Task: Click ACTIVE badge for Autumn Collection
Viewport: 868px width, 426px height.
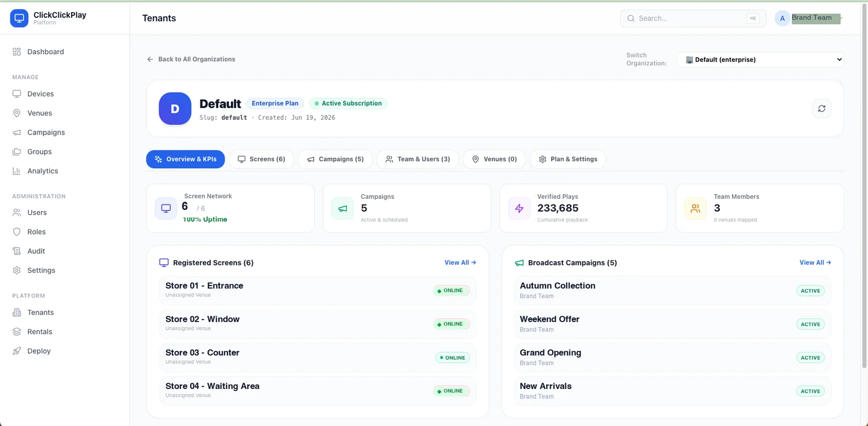Action: pyautogui.click(x=811, y=291)
